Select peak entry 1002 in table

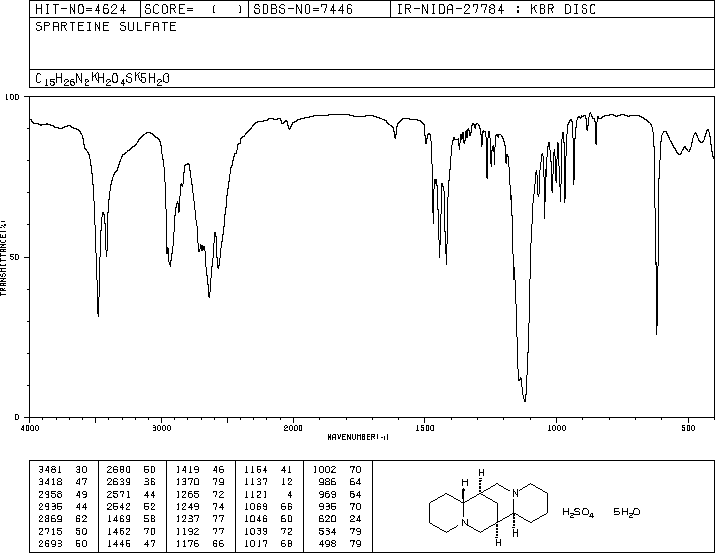click(337, 470)
